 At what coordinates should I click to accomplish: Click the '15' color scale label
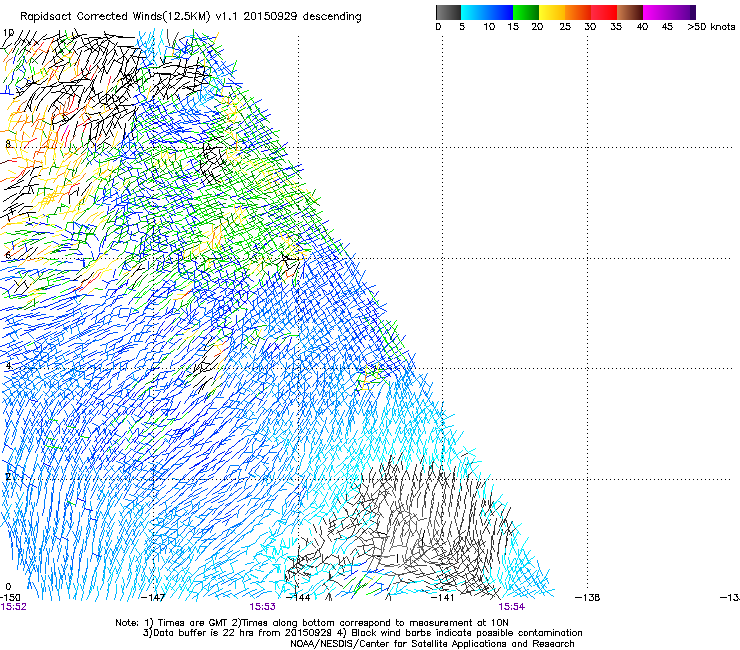coord(513,27)
